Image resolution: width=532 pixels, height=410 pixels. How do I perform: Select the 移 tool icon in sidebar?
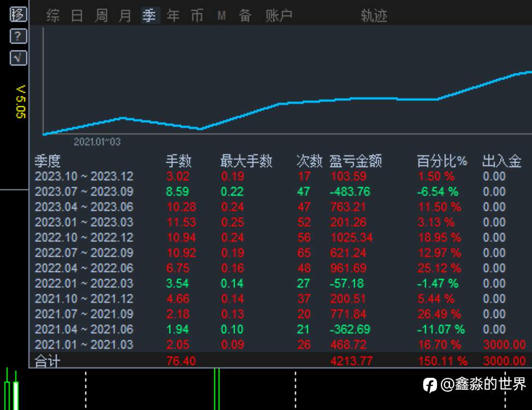[17, 15]
